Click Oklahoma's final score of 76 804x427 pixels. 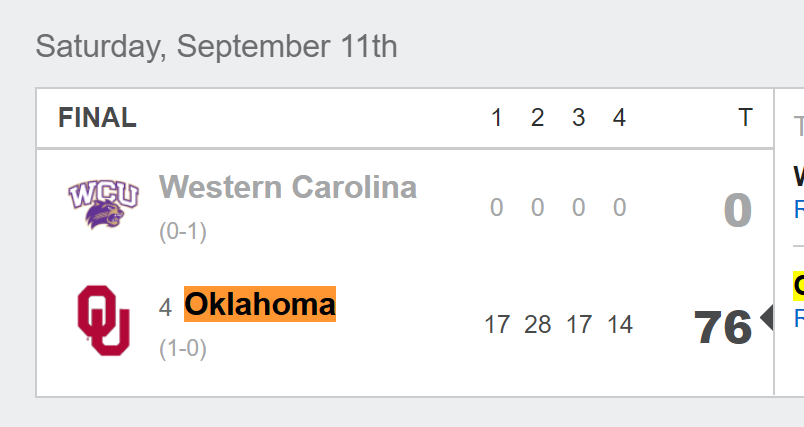[722, 328]
